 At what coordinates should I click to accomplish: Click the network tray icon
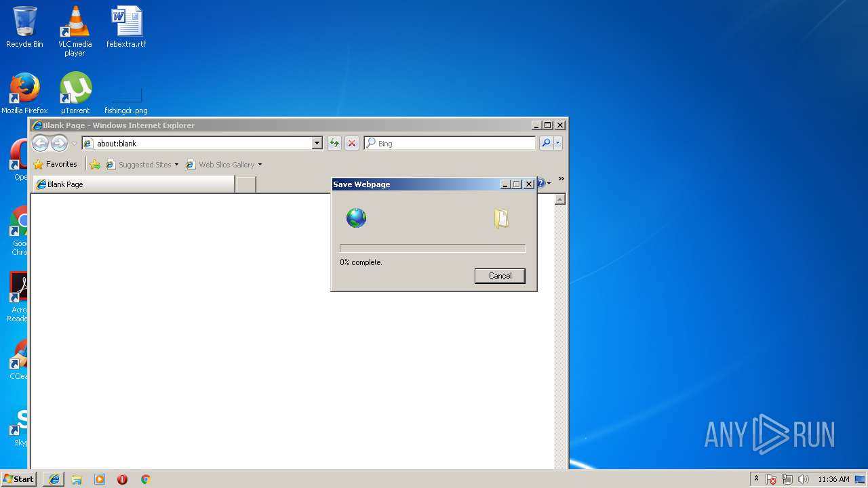(x=787, y=479)
